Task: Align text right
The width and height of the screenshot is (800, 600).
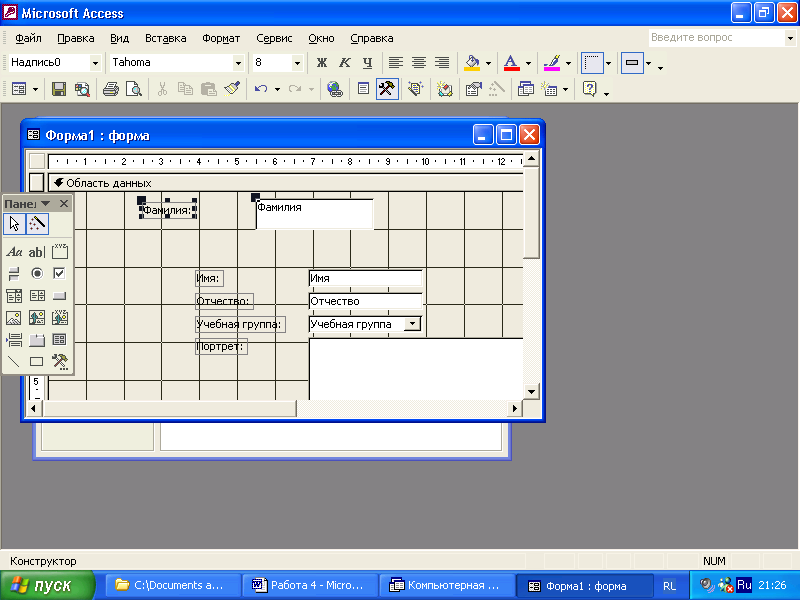Action: (x=442, y=63)
